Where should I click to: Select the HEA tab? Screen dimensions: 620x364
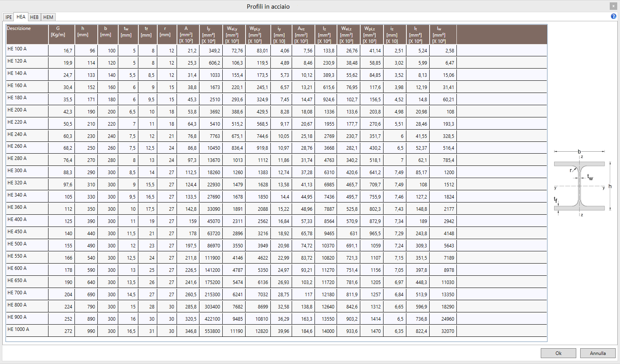21,17
